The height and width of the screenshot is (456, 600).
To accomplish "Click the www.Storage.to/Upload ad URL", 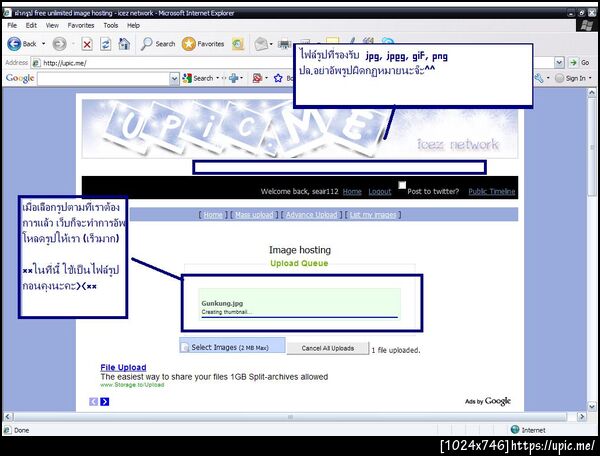I will [x=132, y=385].
